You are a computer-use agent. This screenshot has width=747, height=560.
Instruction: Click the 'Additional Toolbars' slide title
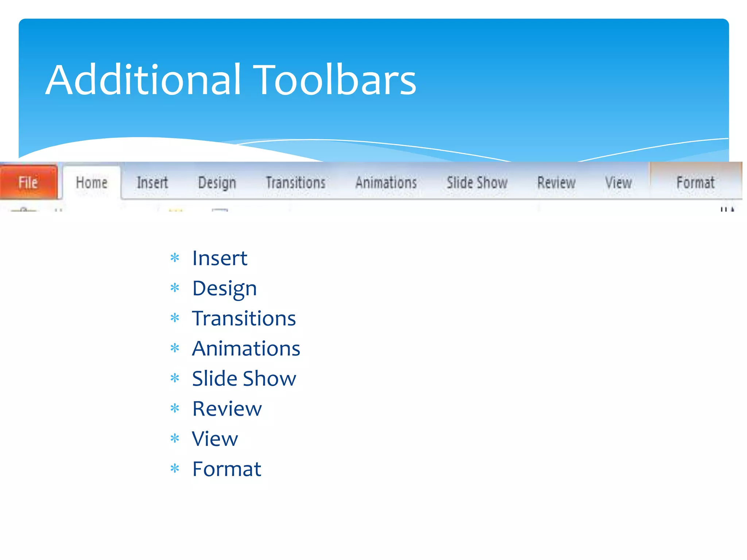point(231,79)
